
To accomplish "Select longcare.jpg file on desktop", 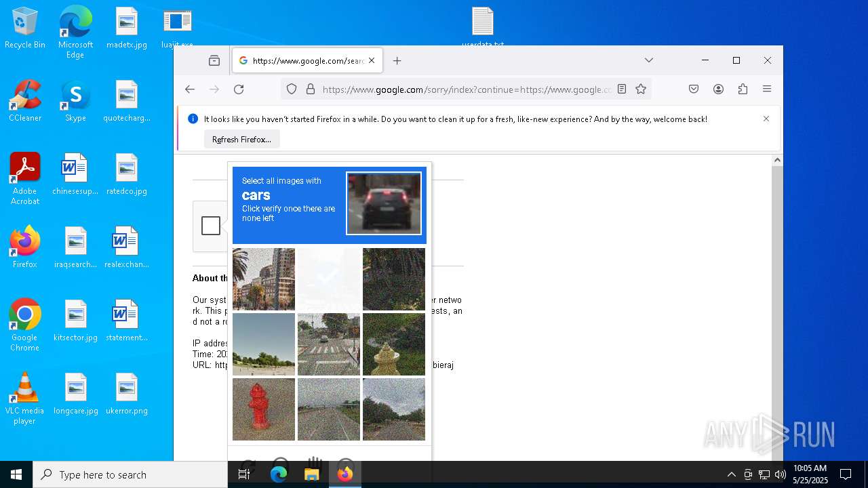I will tap(75, 394).
